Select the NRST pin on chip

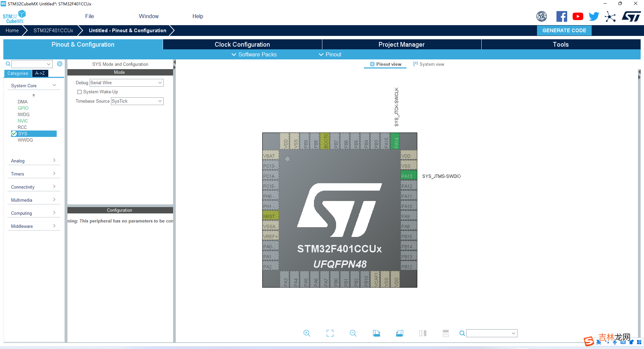click(x=271, y=216)
